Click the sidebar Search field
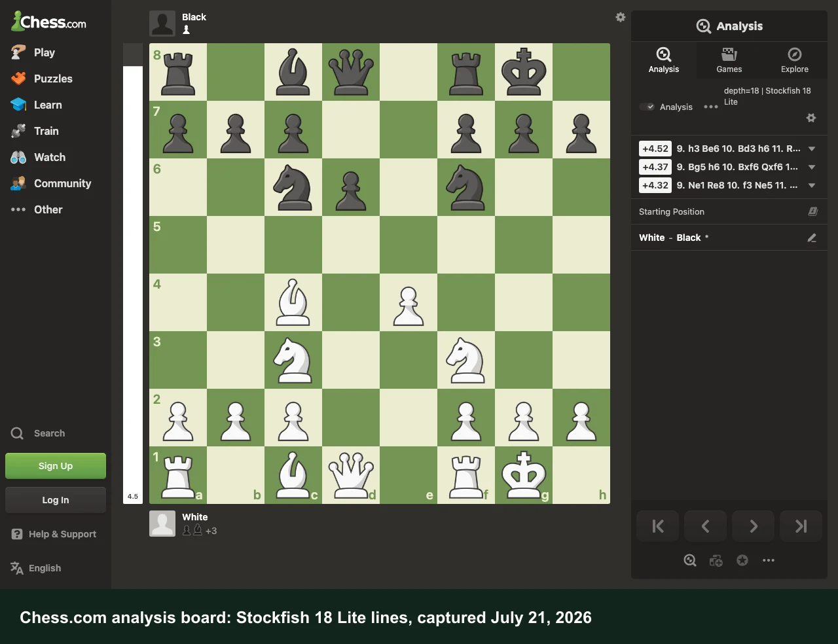Image resolution: width=838 pixels, height=644 pixels. (x=55, y=433)
